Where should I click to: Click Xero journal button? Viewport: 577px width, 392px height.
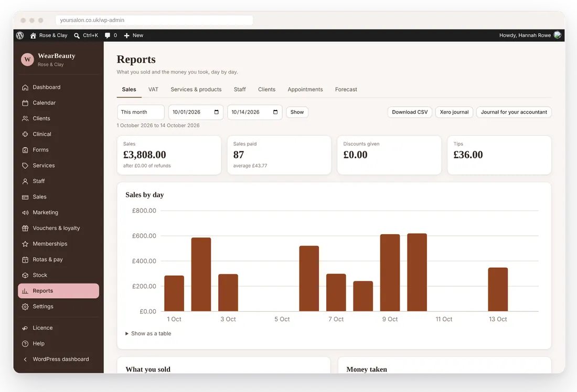pos(454,112)
